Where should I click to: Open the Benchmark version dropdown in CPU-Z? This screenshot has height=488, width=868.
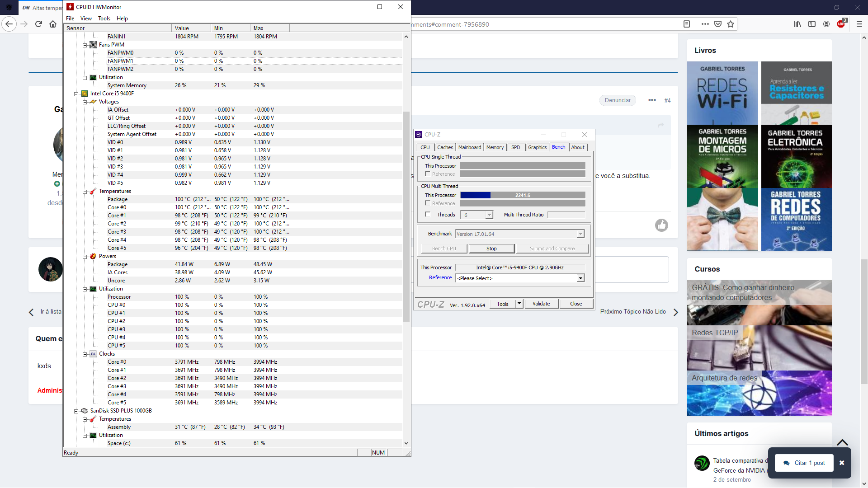(x=580, y=234)
